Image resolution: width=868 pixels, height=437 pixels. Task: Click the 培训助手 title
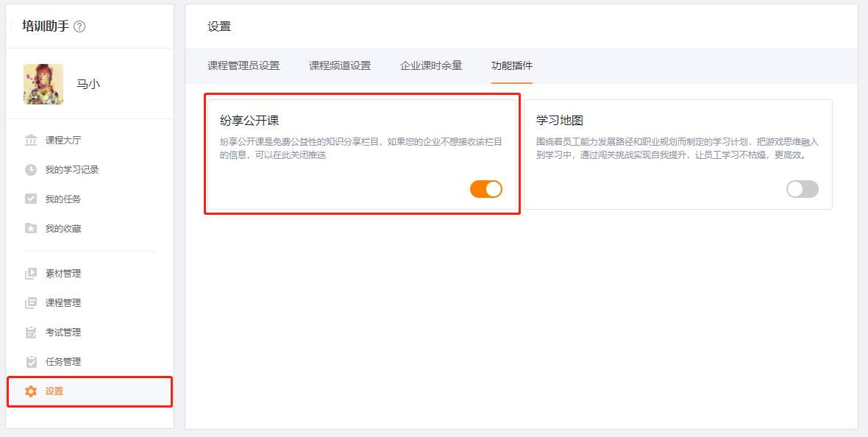pyautogui.click(x=46, y=26)
